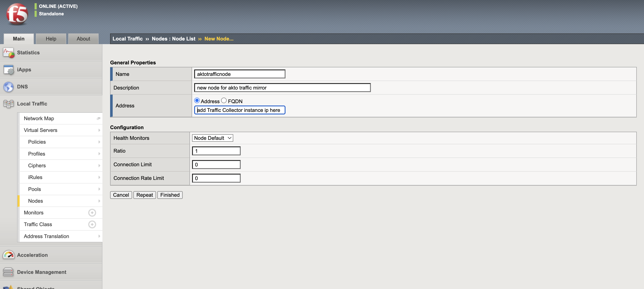The width and height of the screenshot is (644, 289).
Task: Select the FQDN radio button
Action: tap(224, 101)
